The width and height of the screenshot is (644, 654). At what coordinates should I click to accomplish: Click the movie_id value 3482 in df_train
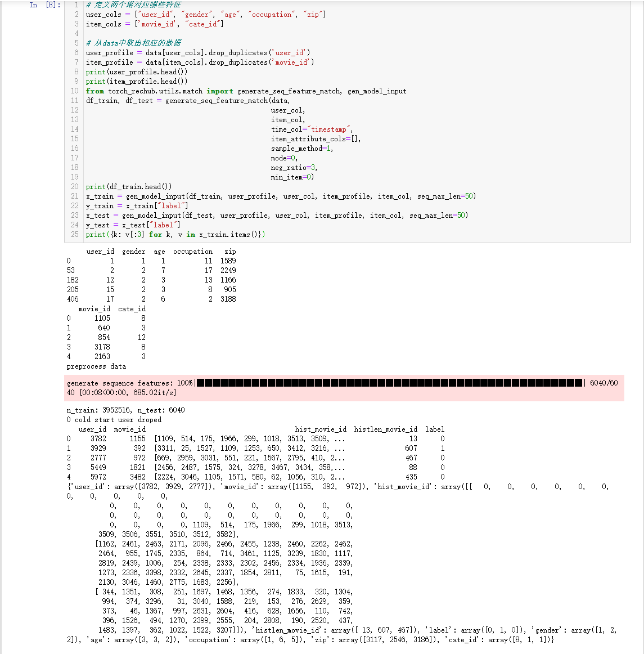point(138,477)
